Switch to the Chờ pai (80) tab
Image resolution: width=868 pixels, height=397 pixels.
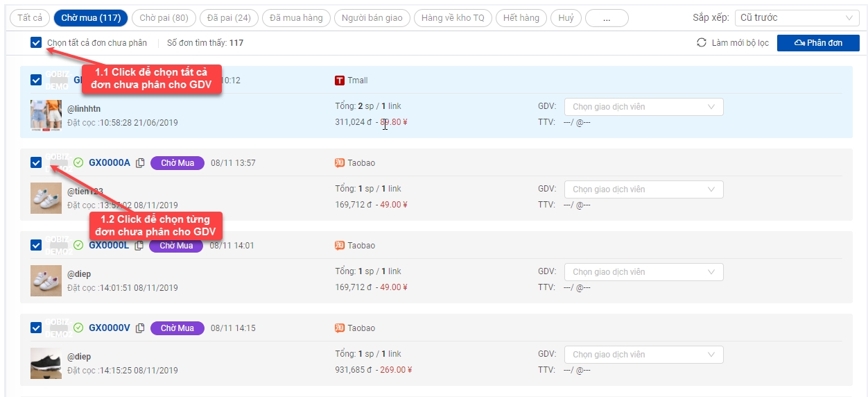164,18
